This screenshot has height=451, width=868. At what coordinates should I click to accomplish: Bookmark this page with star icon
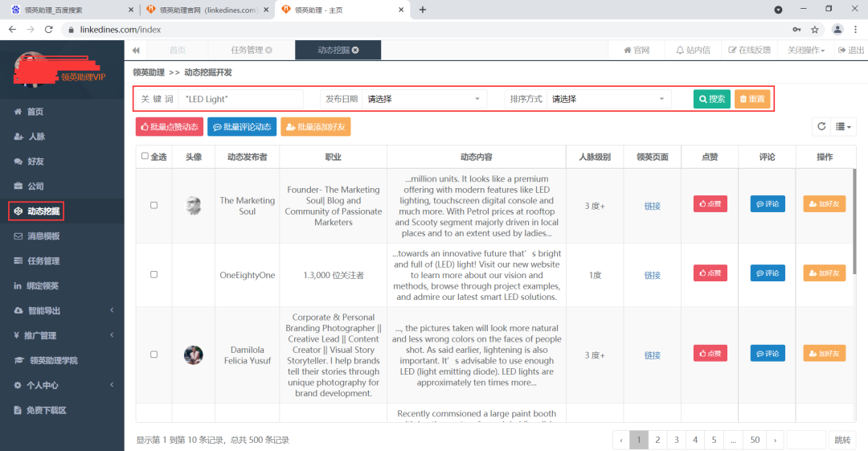815,30
